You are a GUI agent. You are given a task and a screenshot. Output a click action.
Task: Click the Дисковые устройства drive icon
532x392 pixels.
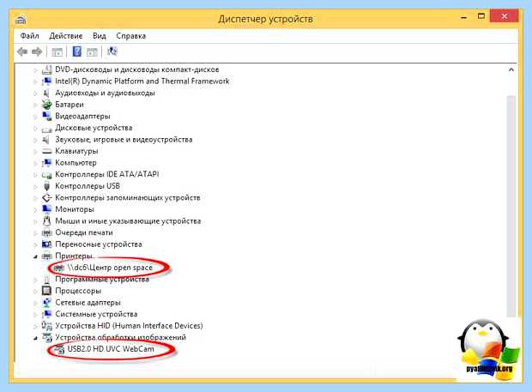(x=46, y=128)
